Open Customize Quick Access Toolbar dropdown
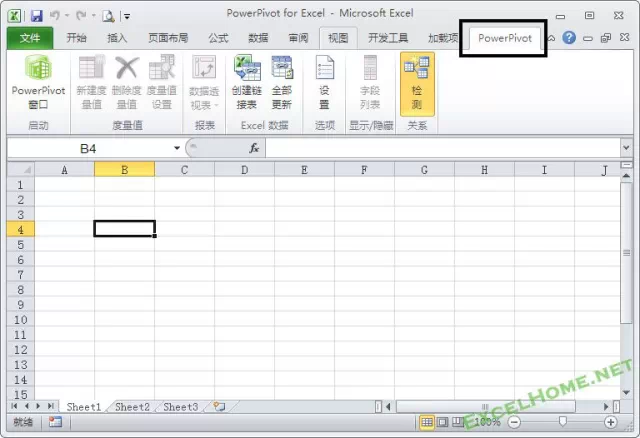Image resolution: width=640 pixels, height=438 pixels. tap(127, 17)
